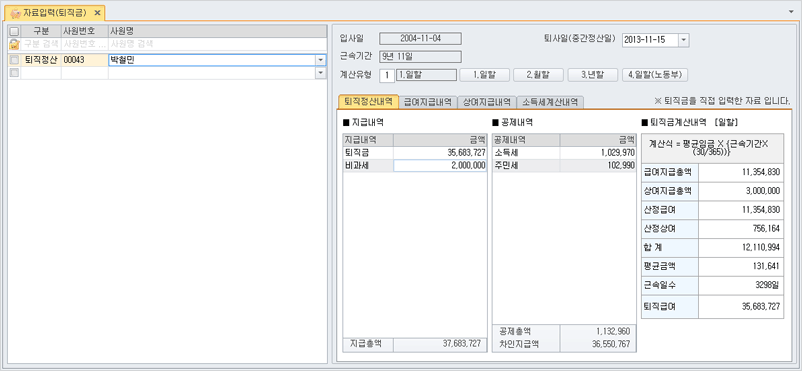The image size is (802, 371).
Task: Click the 박철민 name input
Action: (x=212, y=60)
